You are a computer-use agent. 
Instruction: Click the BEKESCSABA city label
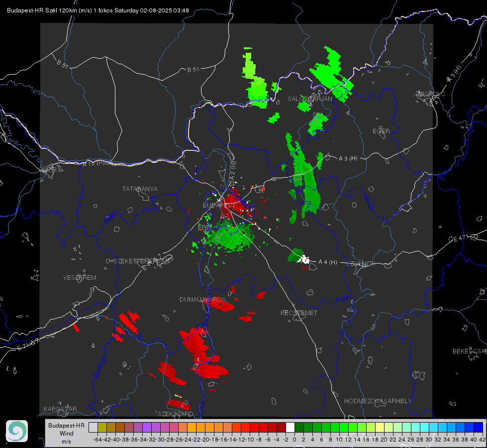click(x=470, y=351)
